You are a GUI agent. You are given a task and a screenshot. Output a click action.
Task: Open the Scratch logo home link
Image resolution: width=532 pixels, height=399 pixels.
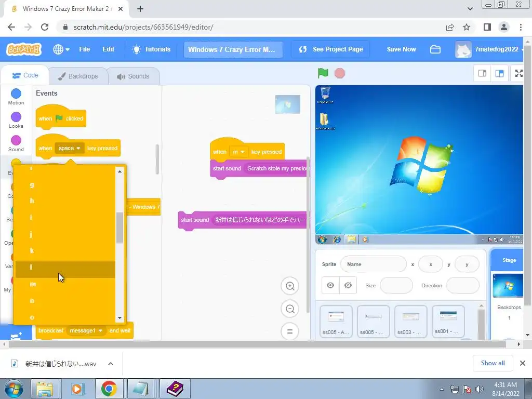tap(24, 49)
